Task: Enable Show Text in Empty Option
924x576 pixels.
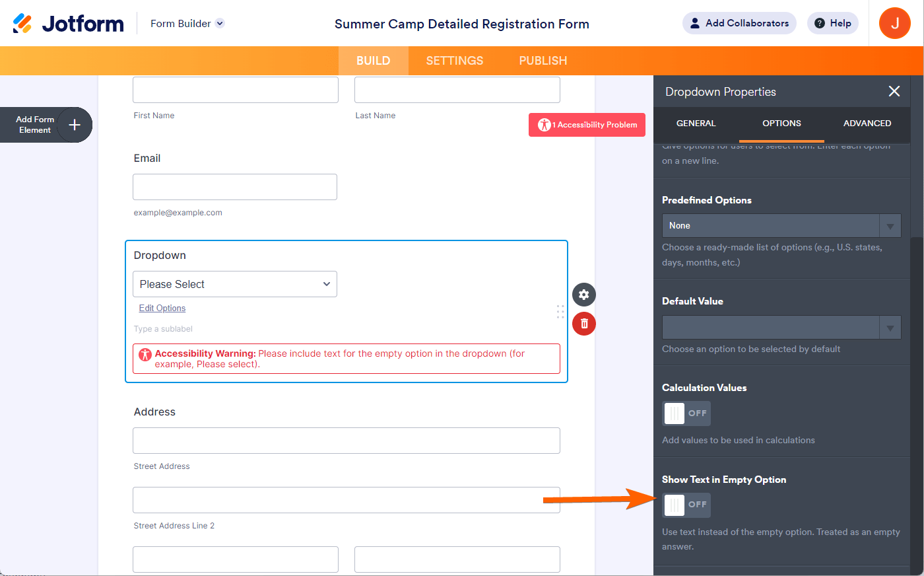Action: pos(686,505)
